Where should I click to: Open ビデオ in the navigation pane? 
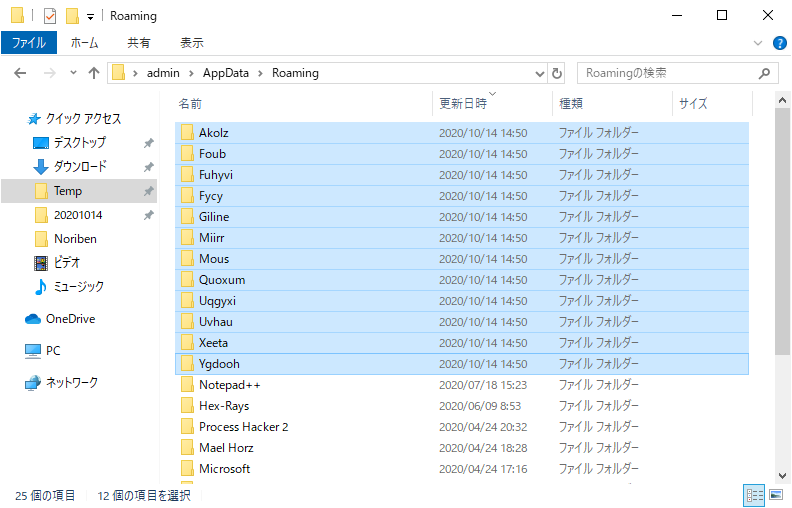(x=57, y=263)
